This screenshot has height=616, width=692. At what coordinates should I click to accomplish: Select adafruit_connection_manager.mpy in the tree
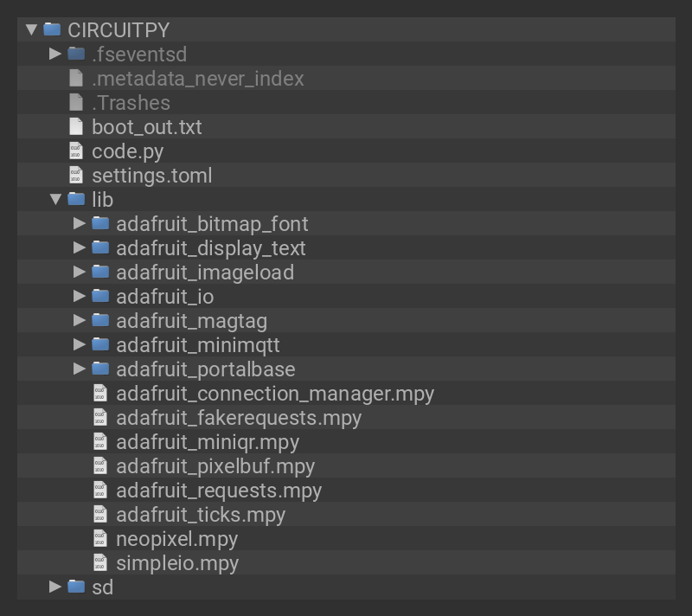[x=274, y=394]
